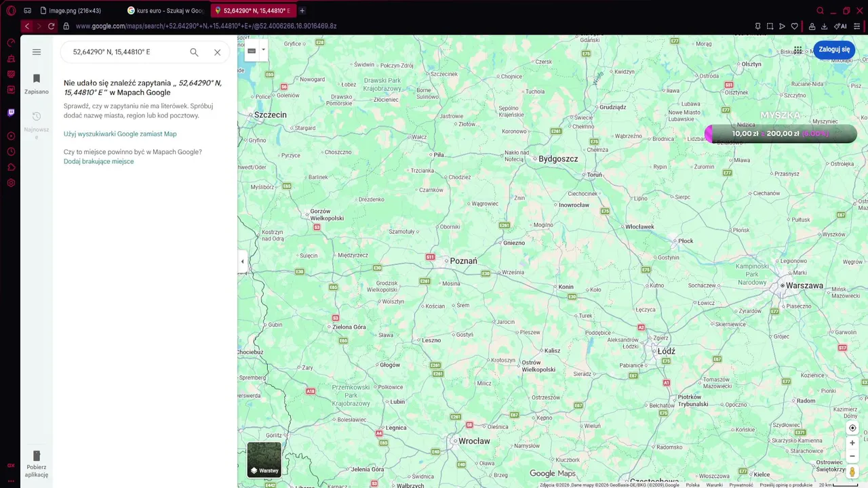The width and height of the screenshot is (868, 488).
Task: Open sidebar history clock icon
Action: [11, 152]
